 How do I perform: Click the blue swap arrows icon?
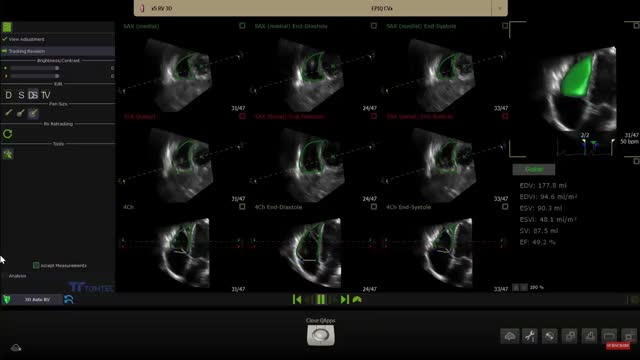69,300
